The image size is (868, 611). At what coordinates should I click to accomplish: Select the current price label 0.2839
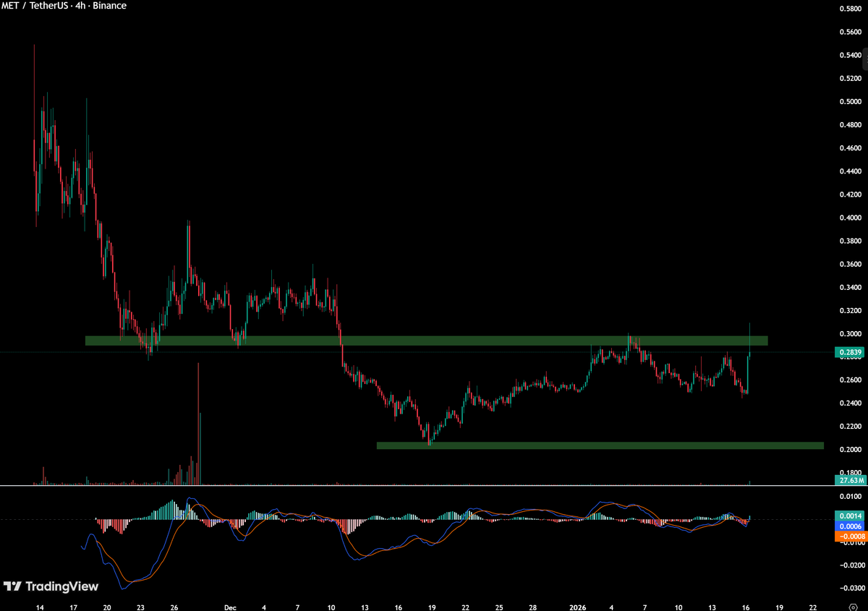pos(850,353)
